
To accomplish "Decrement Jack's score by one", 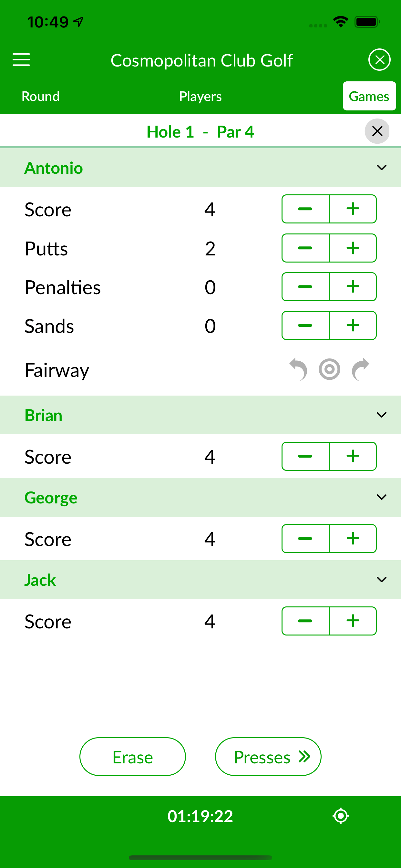I will point(305,621).
